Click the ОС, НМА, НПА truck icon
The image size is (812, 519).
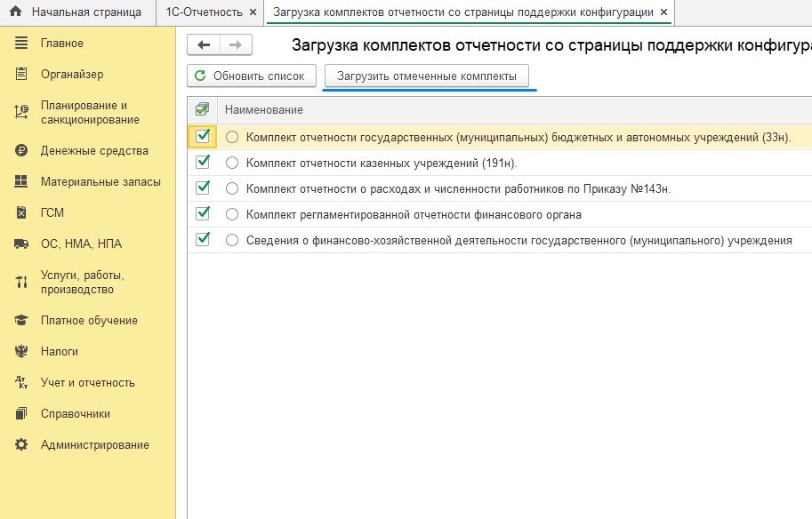click(x=21, y=244)
